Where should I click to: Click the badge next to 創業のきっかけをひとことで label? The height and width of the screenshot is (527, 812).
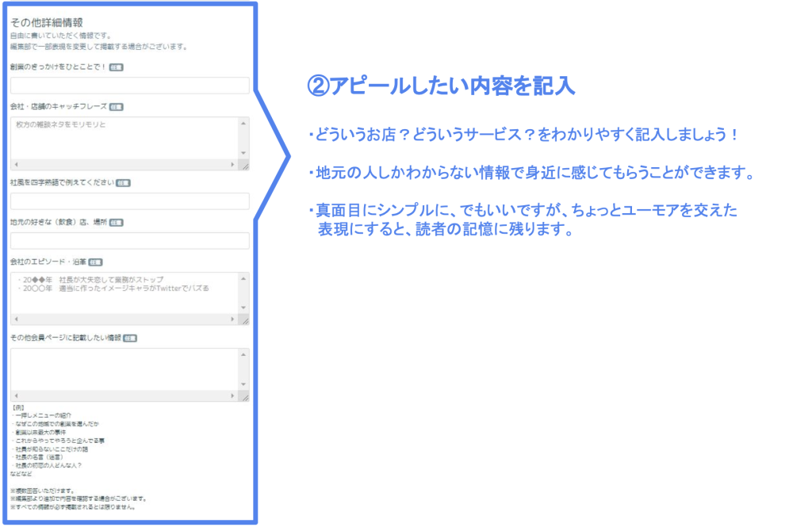click(x=116, y=67)
